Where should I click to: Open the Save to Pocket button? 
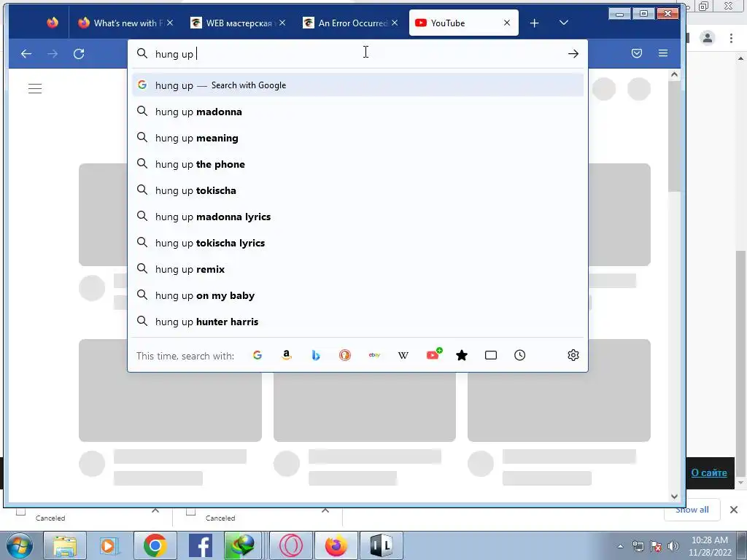click(636, 53)
